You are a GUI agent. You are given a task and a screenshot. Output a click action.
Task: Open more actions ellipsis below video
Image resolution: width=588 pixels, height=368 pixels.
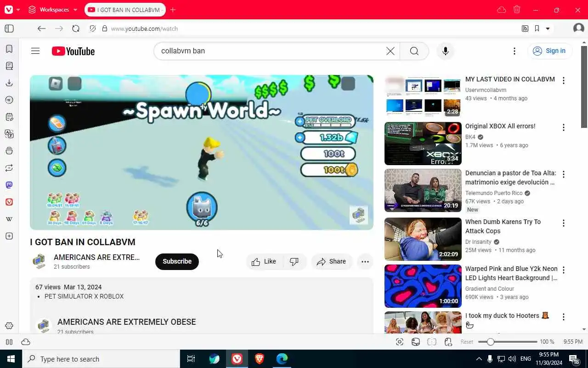point(365,261)
